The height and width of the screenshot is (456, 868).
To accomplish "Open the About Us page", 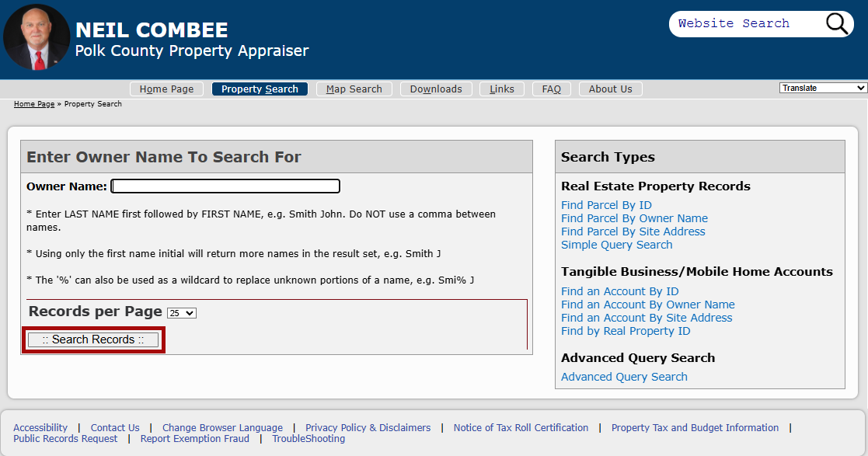I will click(x=610, y=89).
